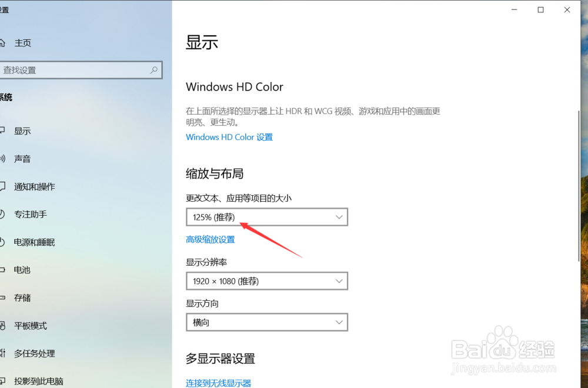
Task: Click the settings page vertical scrollbar
Action: point(578,186)
